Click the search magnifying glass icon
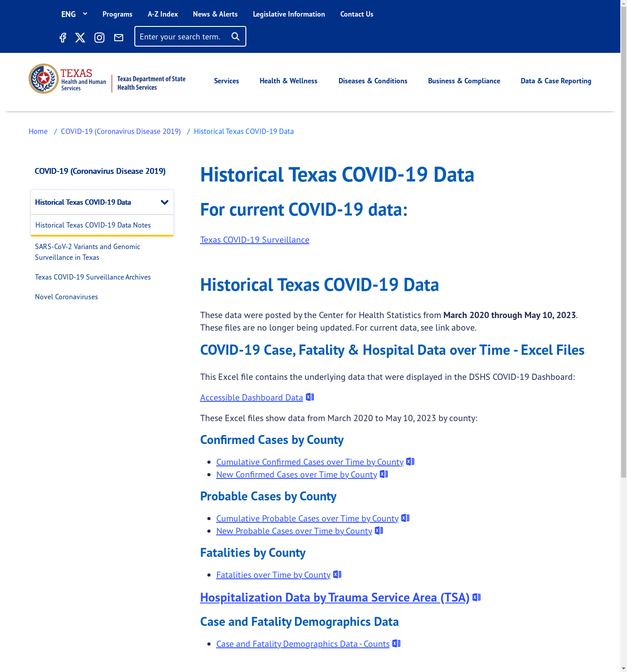The height and width of the screenshot is (672, 627). pyautogui.click(x=236, y=37)
